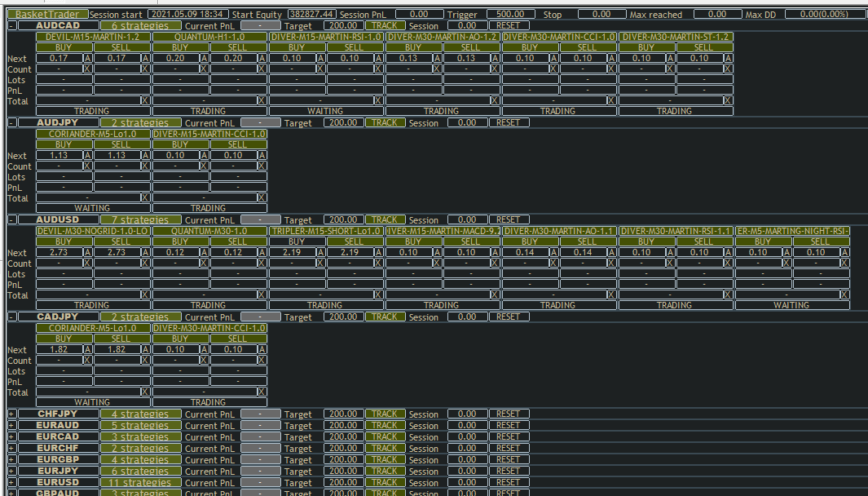Viewport: 868px width, 496px height.
Task: Toggle A for DIVER-M15-MARTIN-CCI-1.0 SELL lot in AUDJPY
Action: click(x=262, y=155)
